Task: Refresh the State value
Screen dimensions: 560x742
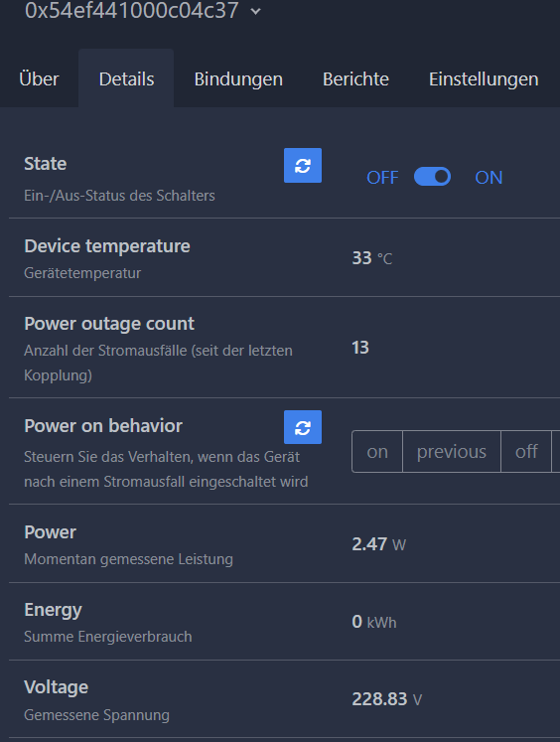Action: point(303,165)
